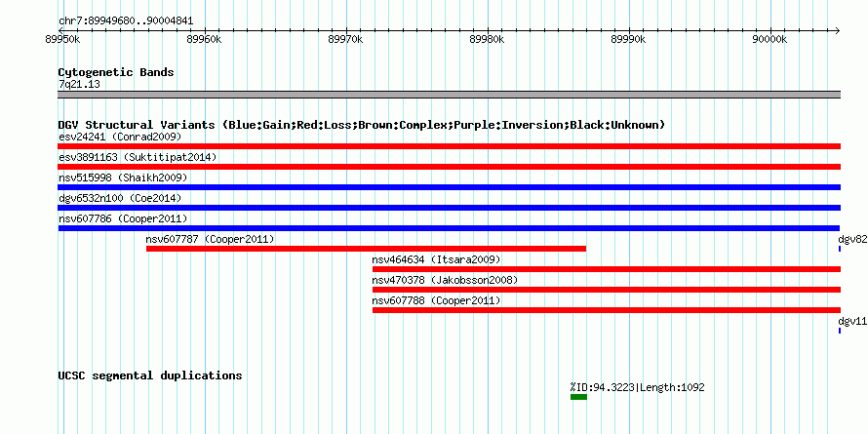
Task: Click the %ID:94.3223|Length:1092 label
Action: pos(637,387)
